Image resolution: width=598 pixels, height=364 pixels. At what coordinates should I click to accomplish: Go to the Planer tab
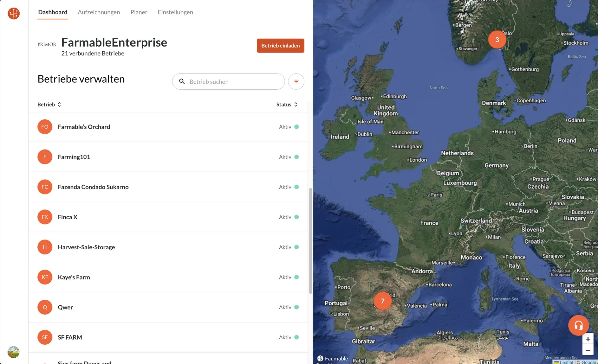(139, 12)
